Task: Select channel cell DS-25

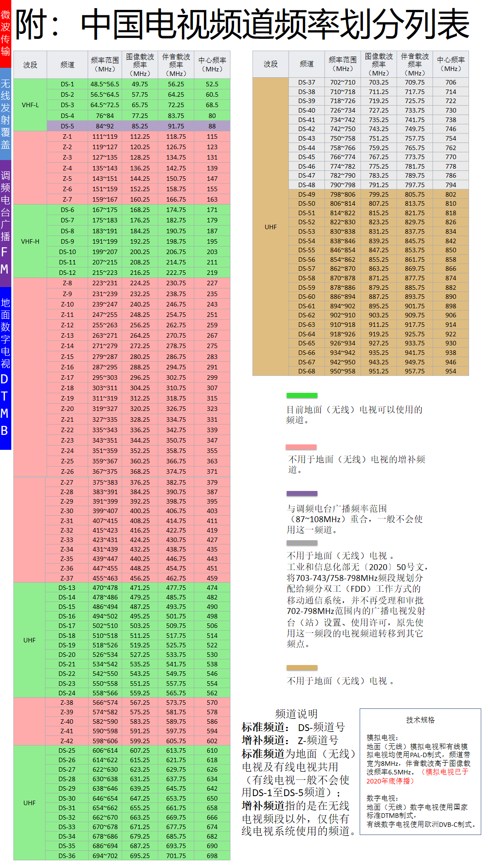Action: point(67,750)
